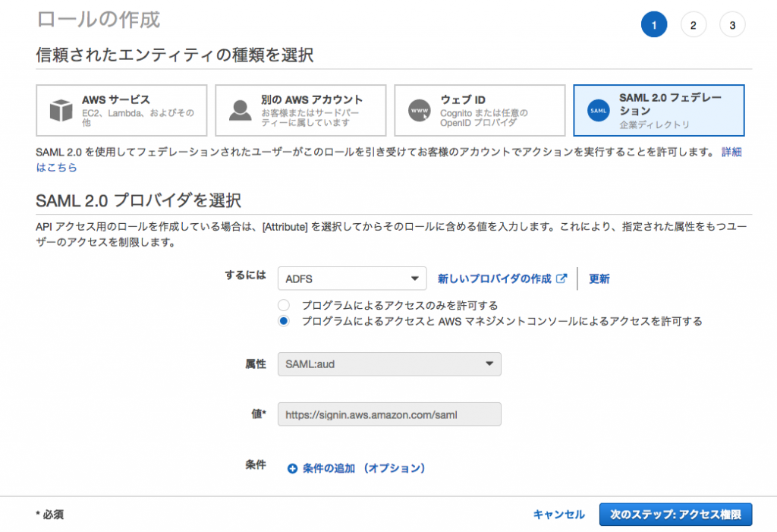Click the 別の AWS アカウント person icon
The image size is (777, 532).
(241, 110)
